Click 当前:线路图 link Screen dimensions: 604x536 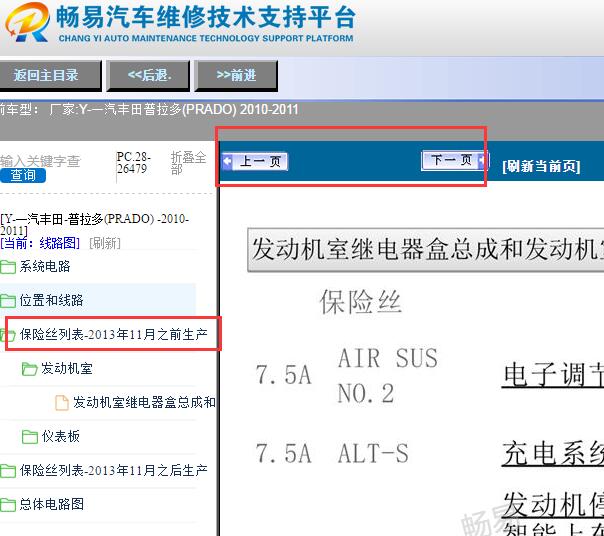click(x=40, y=243)
